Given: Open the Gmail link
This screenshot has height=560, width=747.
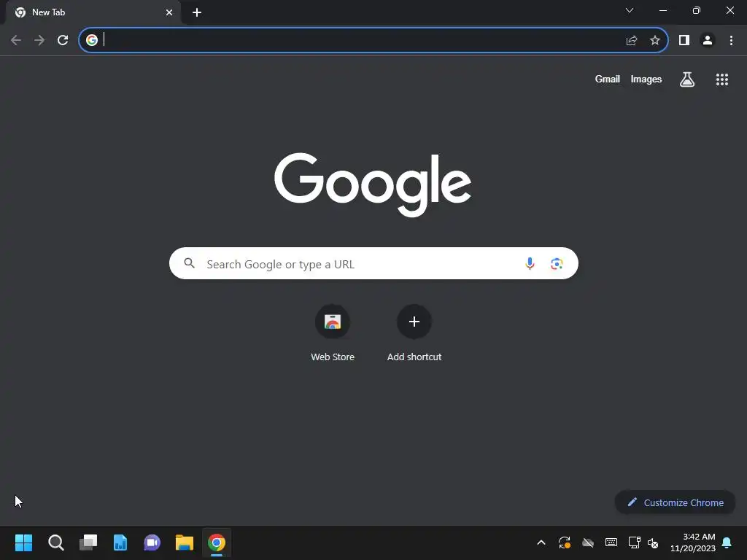Looking at the screenshot, I should coord(608,79).
